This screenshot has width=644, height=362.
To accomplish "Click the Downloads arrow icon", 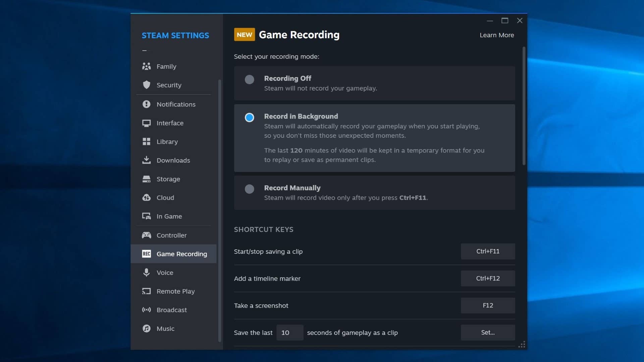I will click(146, 160).
